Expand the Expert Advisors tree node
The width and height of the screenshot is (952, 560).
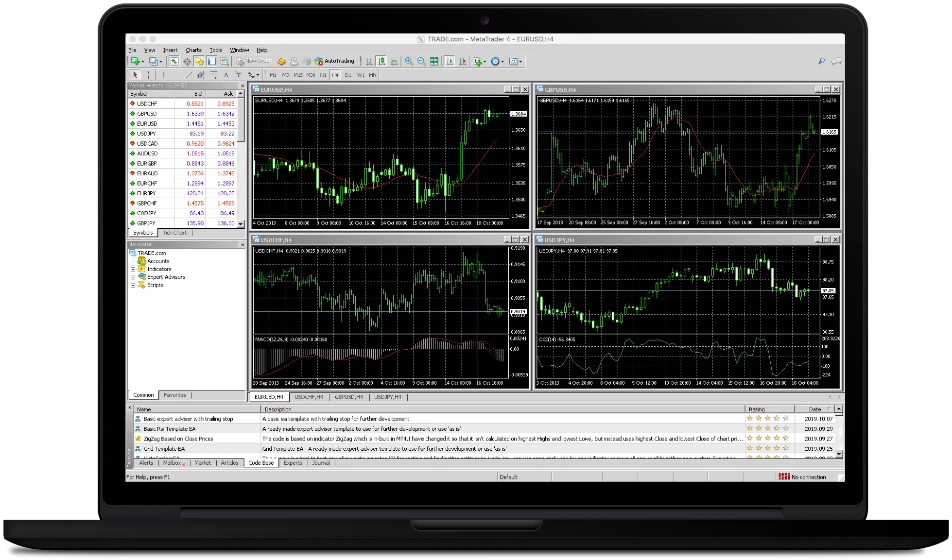133,277
